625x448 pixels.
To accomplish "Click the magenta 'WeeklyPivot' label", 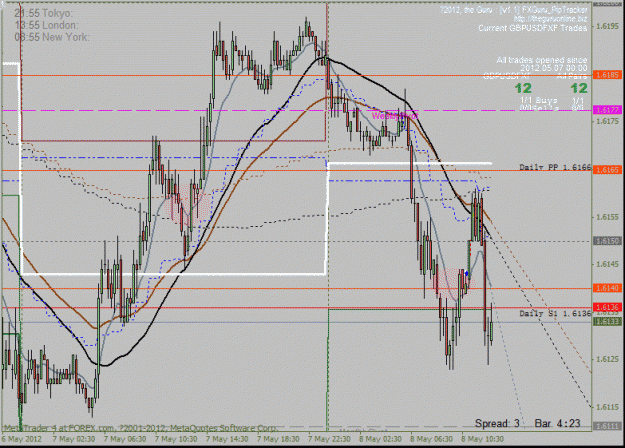I will tap(395, 116).
